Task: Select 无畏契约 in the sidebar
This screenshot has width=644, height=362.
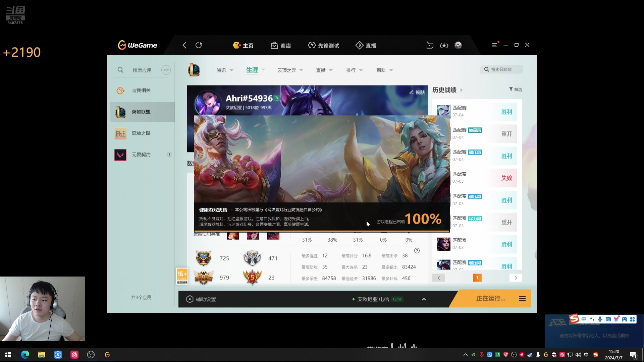Action: click(141, 155)
